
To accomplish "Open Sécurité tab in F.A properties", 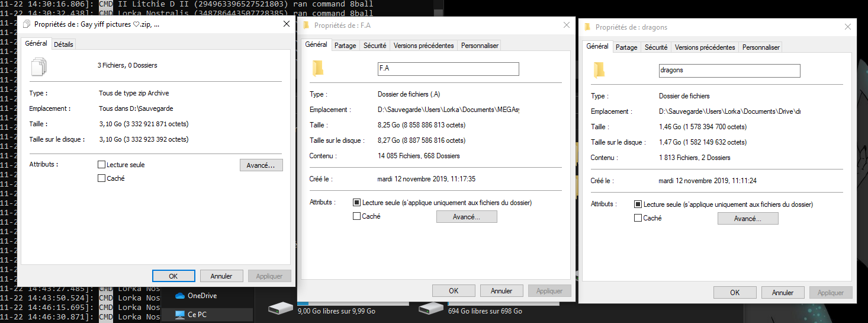I will 375,46.
